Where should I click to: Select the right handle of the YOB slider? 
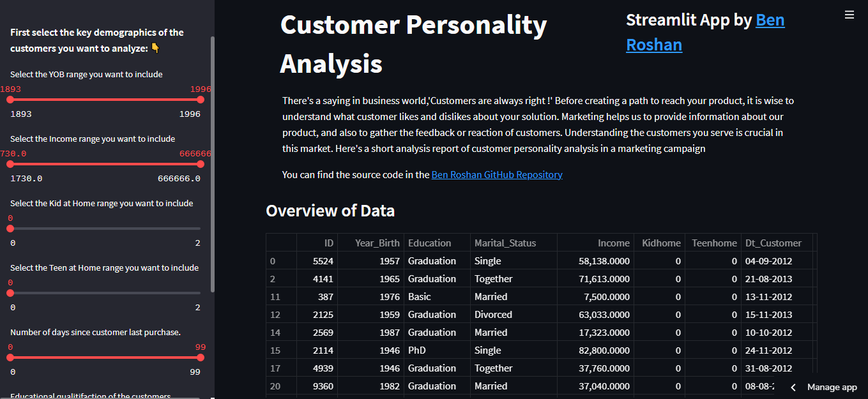tap(200, 100)
